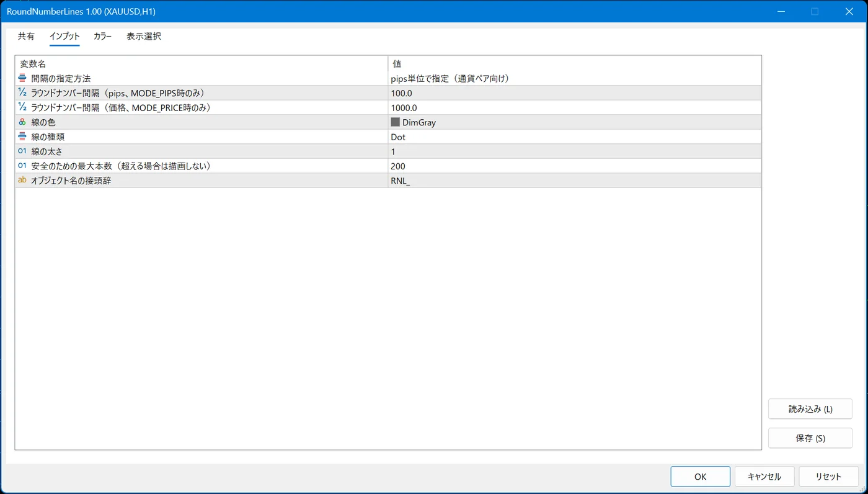Click the ½ icon for pips interval row

[x=22, y=93]
